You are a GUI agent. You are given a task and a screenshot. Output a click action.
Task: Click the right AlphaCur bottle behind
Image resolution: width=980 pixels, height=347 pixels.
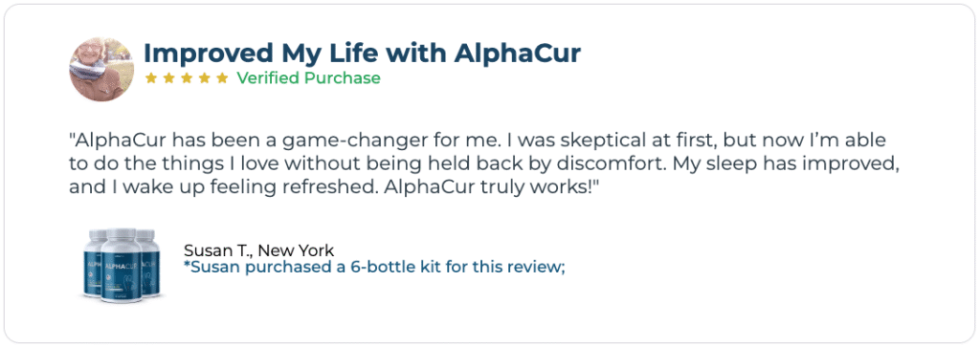pyautogui.click(x=147, y=262)
